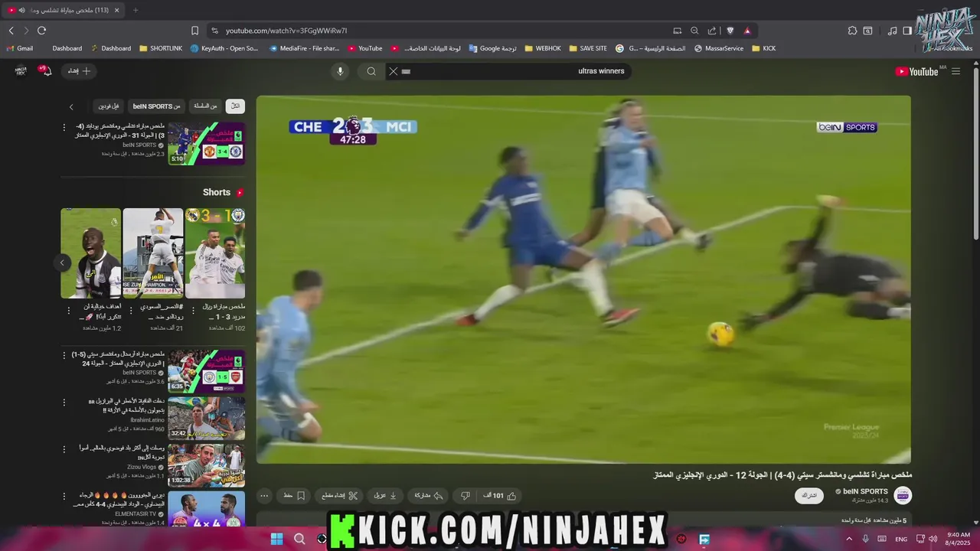Go to YouTube home via the logo
Screen dimensions: 980x551
[x=916, y=71]
